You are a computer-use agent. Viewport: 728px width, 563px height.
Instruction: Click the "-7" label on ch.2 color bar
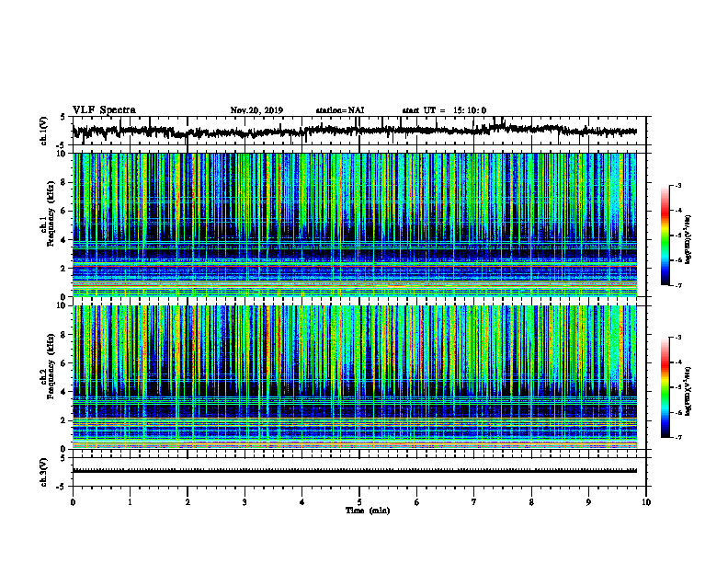[677, 438]
